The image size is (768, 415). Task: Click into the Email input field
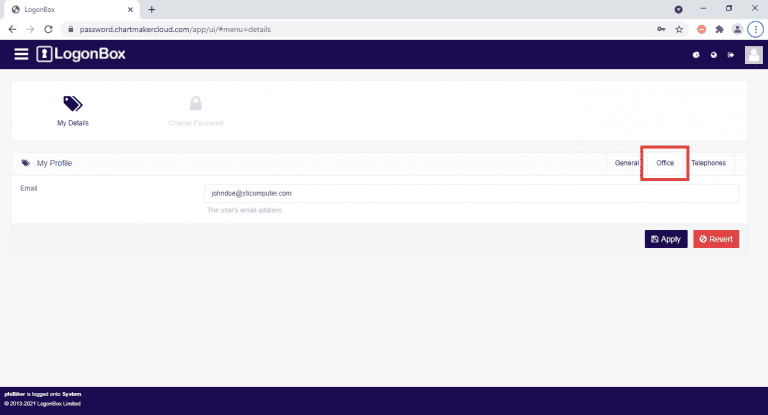(470, 193)
